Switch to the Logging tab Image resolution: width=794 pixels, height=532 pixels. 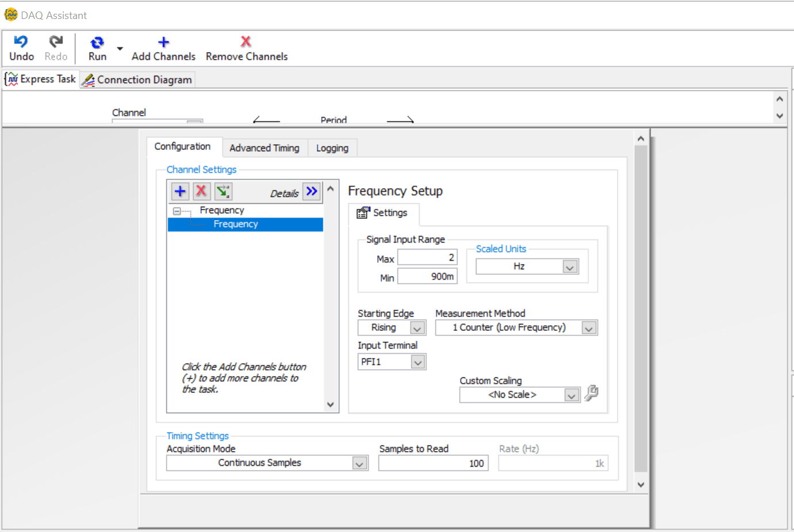pyautogui.click(x=332, y=148)
